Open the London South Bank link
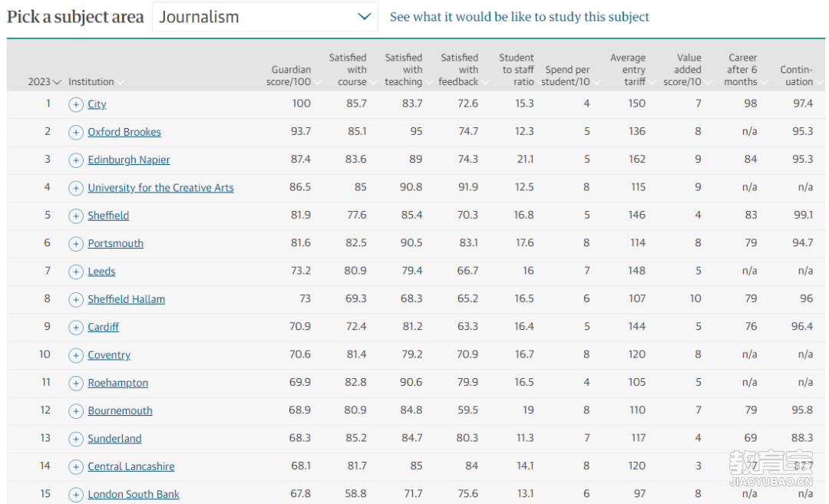 tap(134, 495)
